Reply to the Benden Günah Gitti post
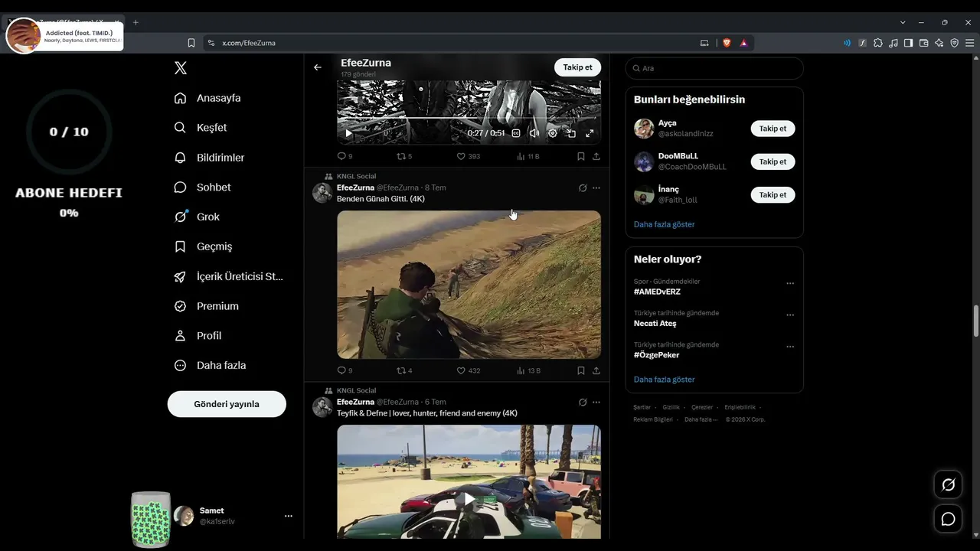980x551 pixels. coord(345,370)
